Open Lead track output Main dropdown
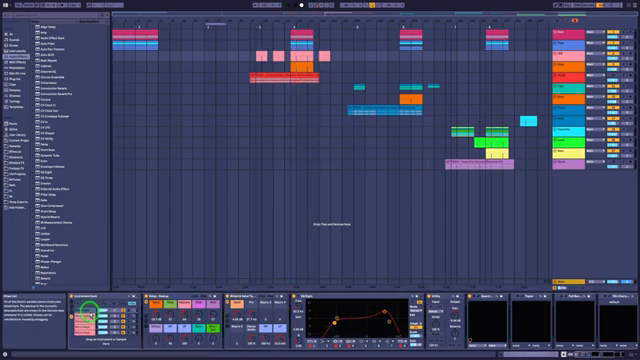The image size is (640, 360). click(x=595, y=140)
